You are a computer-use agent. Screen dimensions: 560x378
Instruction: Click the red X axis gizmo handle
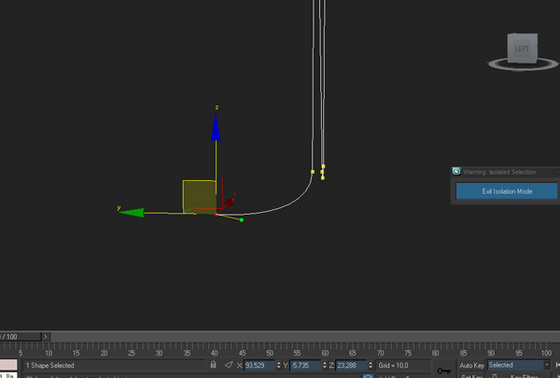coord(230,202)
